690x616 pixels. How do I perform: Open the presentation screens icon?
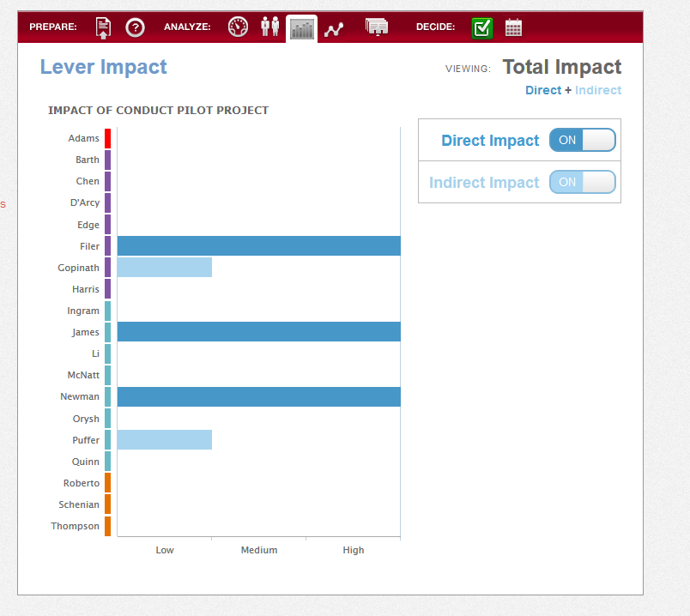click(377, 27)
